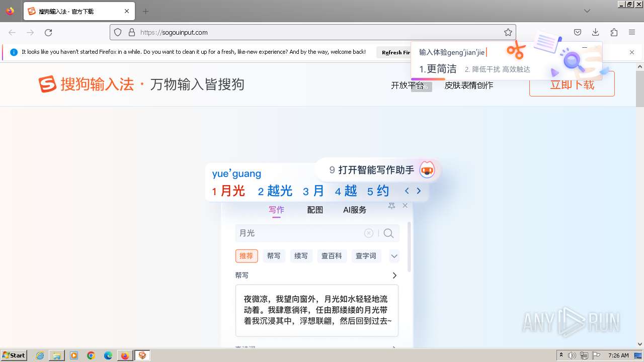Viewport: 644px width, 362px height.
Task: Click the volume speaker tray icon
Action: 572,355
